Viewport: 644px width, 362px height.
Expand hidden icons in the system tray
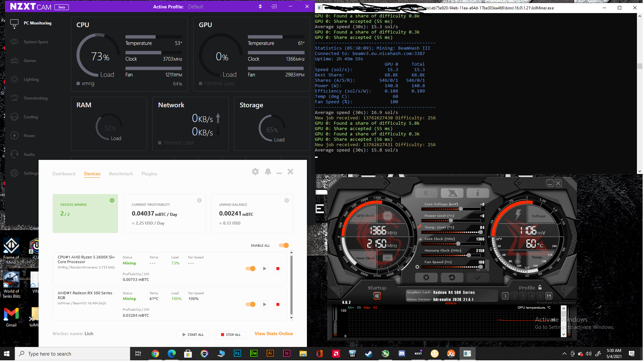(x=564, y=353)
